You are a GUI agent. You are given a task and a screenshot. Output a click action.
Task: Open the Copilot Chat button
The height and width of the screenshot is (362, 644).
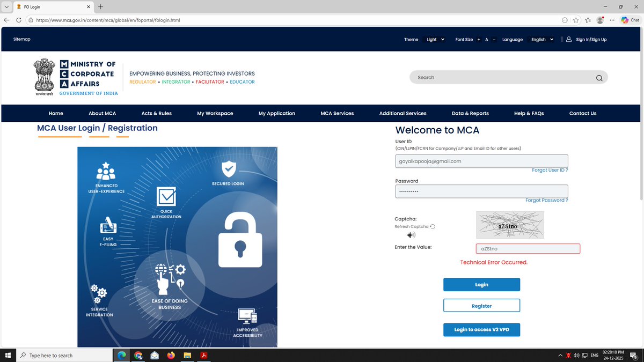pyautogui.click(x=631, y=20)
